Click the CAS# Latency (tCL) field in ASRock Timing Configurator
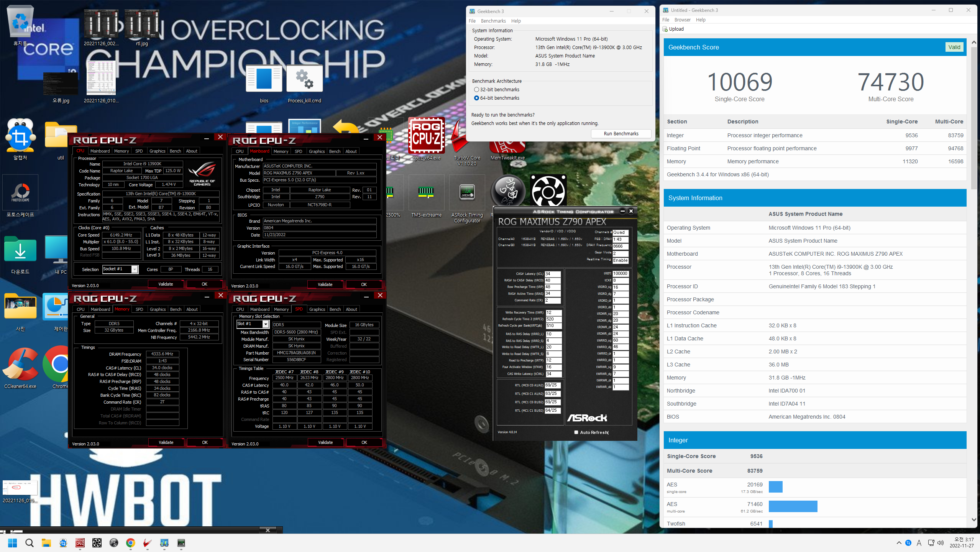The height and width of the screenshot is (552, 980). tap(553, 274)
